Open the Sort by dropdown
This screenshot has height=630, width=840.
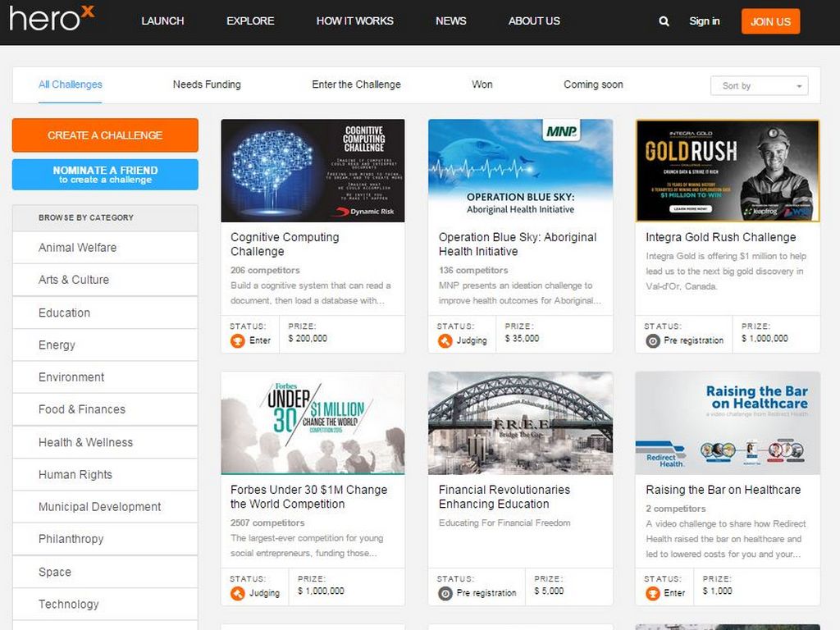point(759,86)
